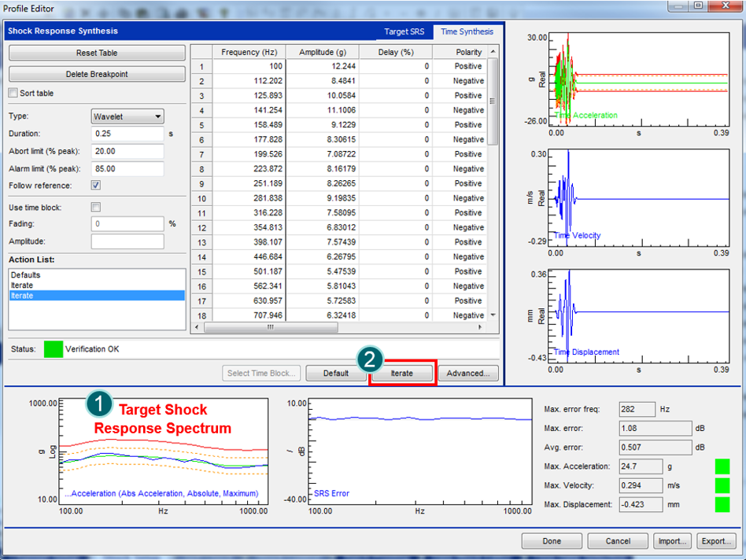Enable the Use time block checkbox
This screenshot has height=560, width=746.
point(96,207)
